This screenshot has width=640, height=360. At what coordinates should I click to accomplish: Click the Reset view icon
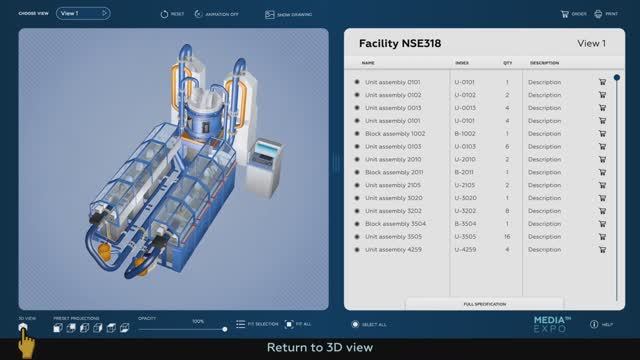click(x=164, y=14)
